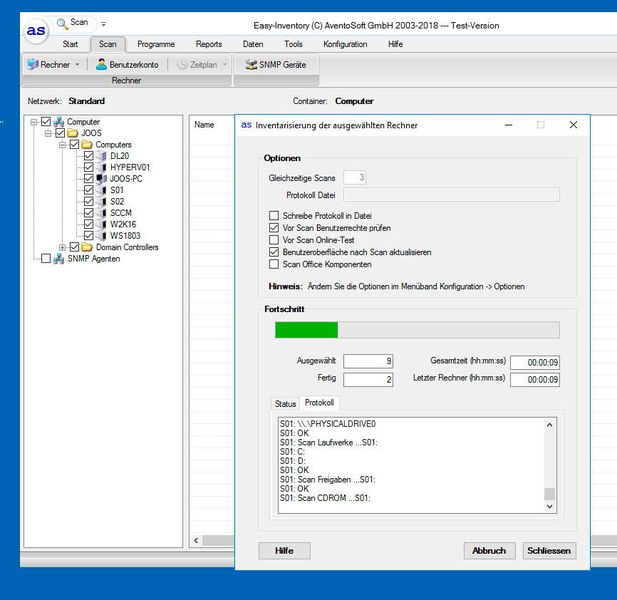Click the Benutzerkonto user icon
The width and height of the screenshot is (617, 600).
point(102,65)
